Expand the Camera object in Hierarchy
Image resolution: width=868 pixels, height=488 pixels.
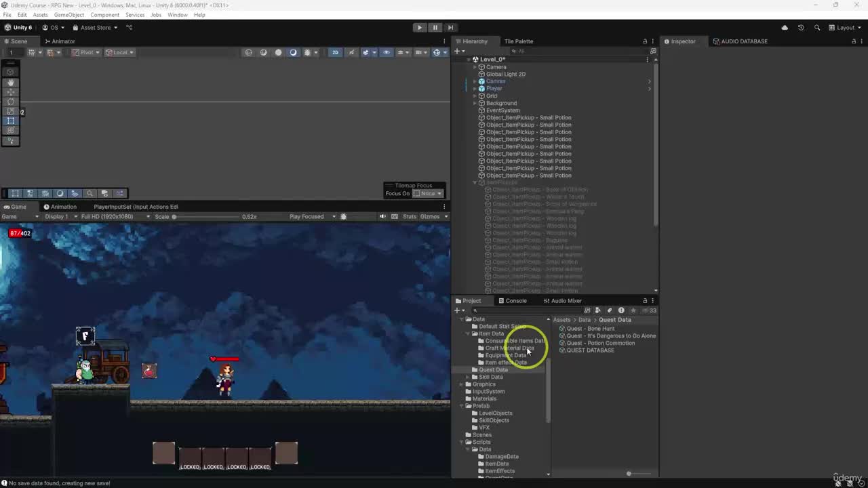pos(475,67)
